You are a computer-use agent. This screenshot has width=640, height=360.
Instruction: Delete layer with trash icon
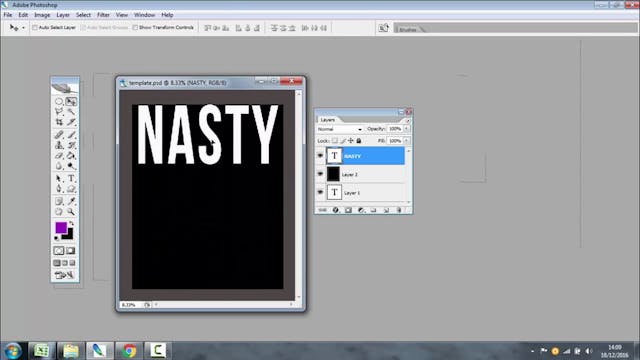399,210
